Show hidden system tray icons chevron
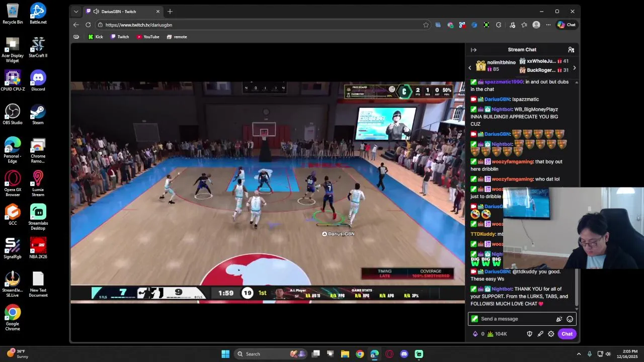The width and height of the screenshot is (644, 362). coord(579,354)
